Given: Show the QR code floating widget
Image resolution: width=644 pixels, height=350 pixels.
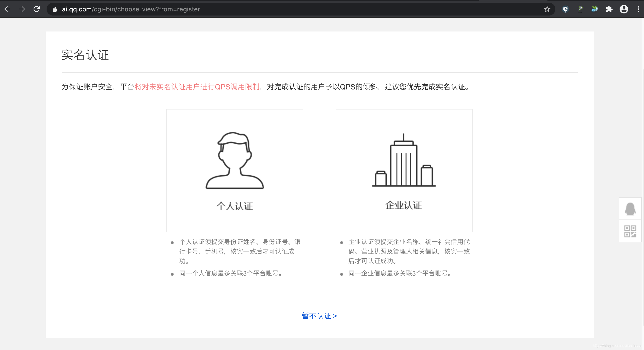Looking at the screenshot, I should [630, 231].
